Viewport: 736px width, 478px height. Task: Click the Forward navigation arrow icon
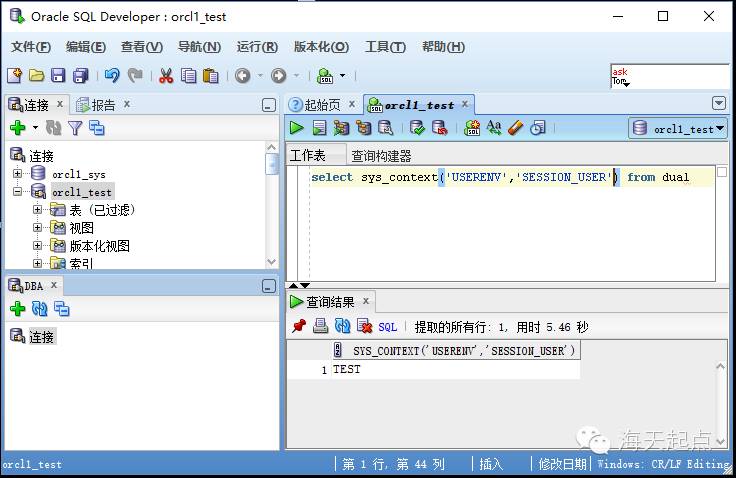pos(278,75)
